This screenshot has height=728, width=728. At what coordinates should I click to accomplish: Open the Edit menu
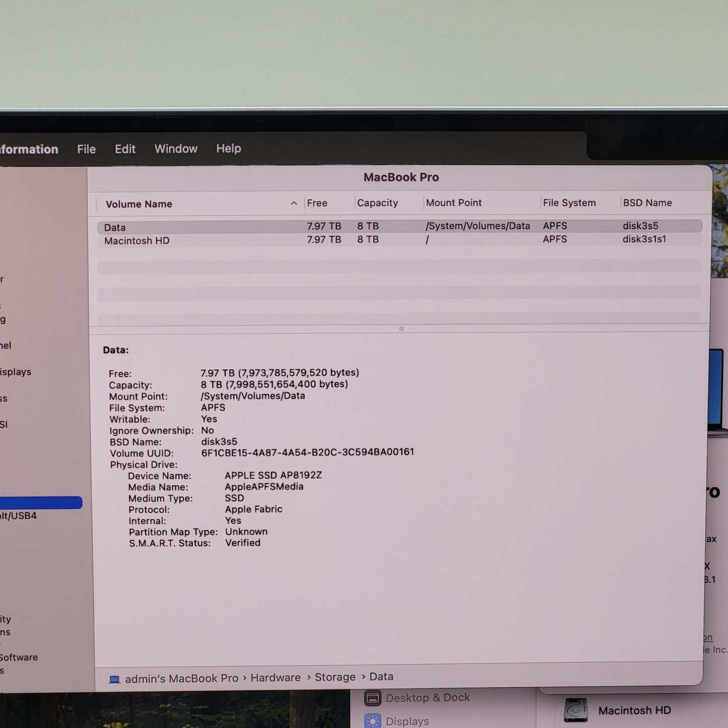click(125, 149)
